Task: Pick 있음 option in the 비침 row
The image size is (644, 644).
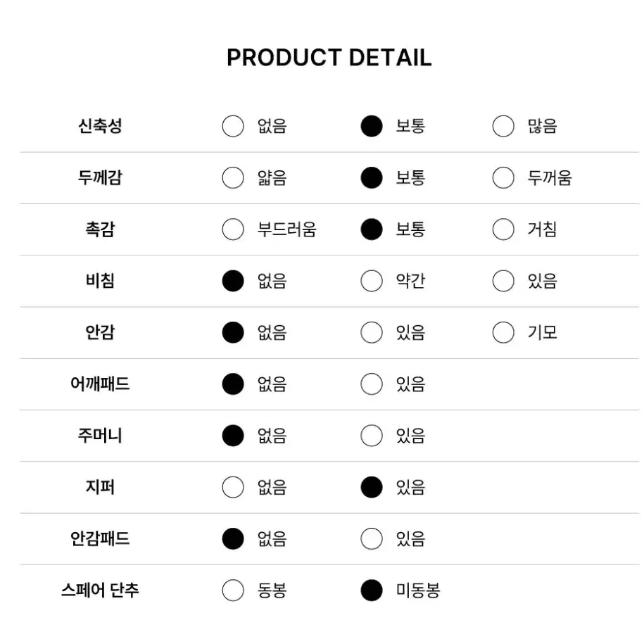Action: pos(503,281)
